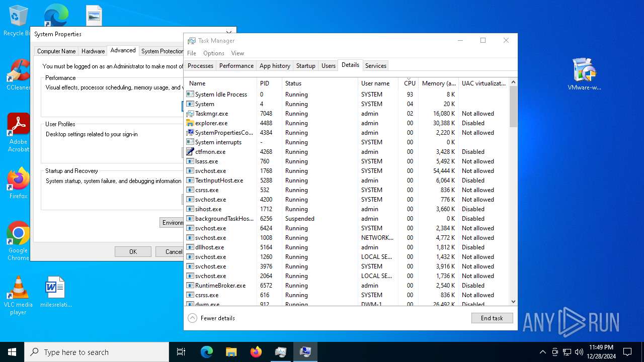Screen dimensions: 644x362
Task: Select the backgroundTaskHos... row name
Action: click(224, 219)
